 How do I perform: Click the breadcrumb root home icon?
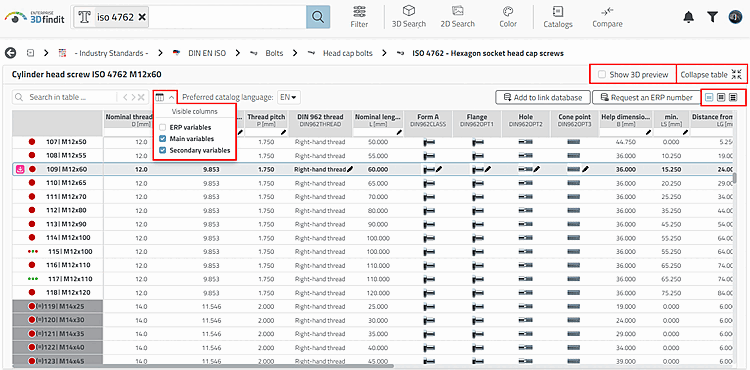click(x=30, y=53)
